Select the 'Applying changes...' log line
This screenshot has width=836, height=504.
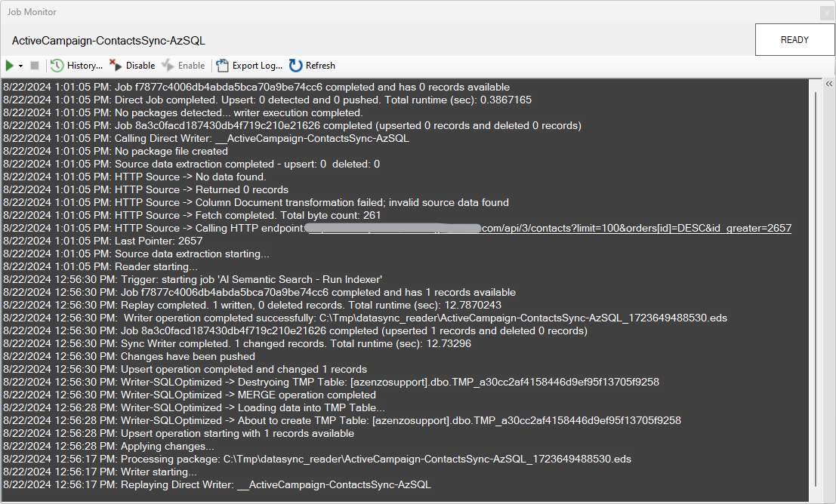pyautogui.click(x=109, y=446)
